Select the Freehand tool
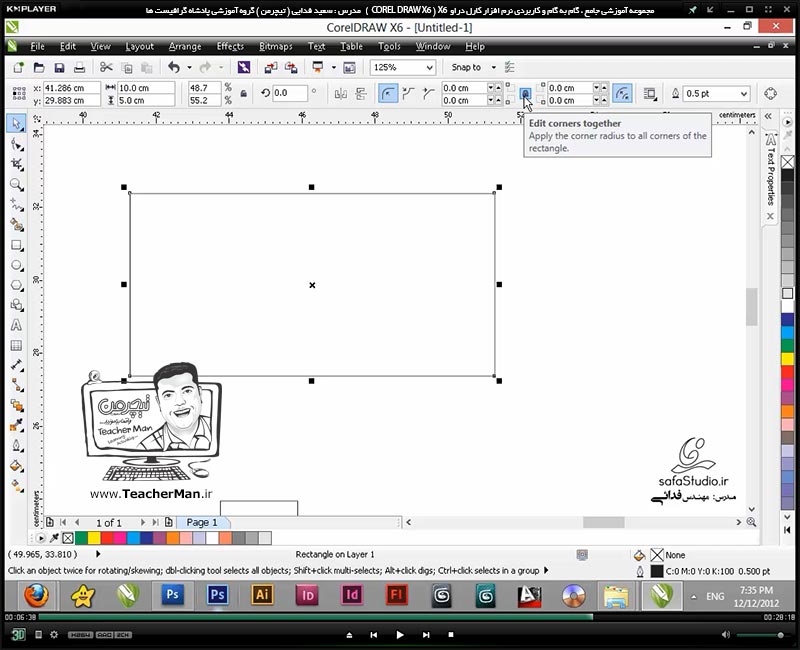Screen dimensions: 800x650 (x=17, y=205)
